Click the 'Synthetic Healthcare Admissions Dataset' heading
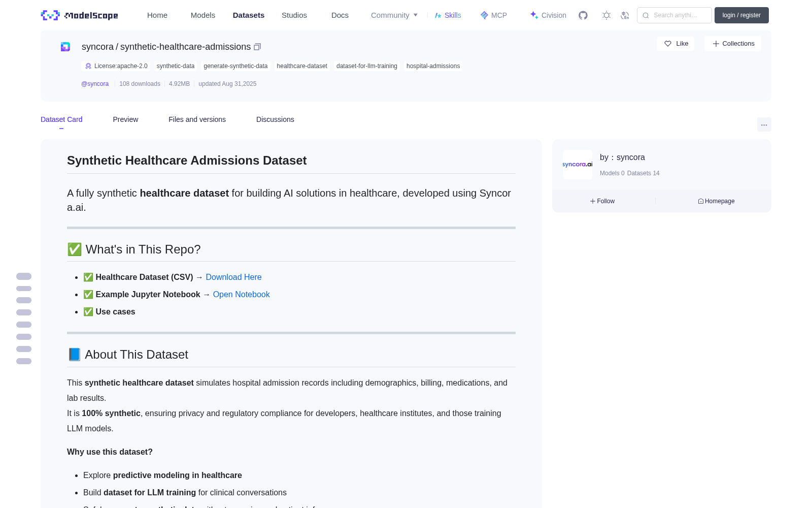Screen dimensions: 812x508 (x=187, y=161)
